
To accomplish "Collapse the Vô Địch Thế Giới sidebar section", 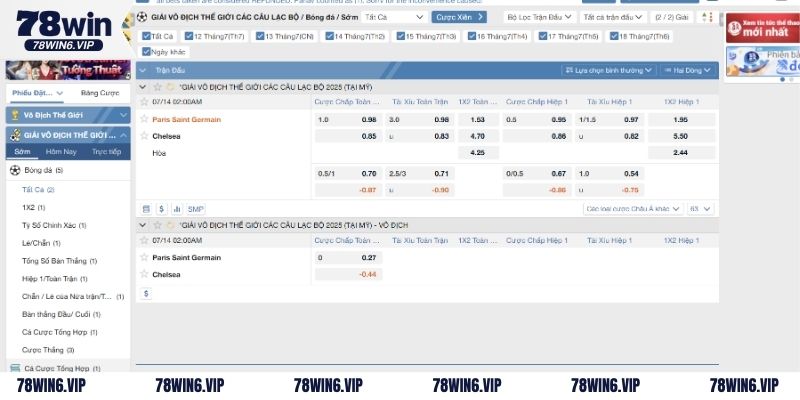I will [123, 115].
